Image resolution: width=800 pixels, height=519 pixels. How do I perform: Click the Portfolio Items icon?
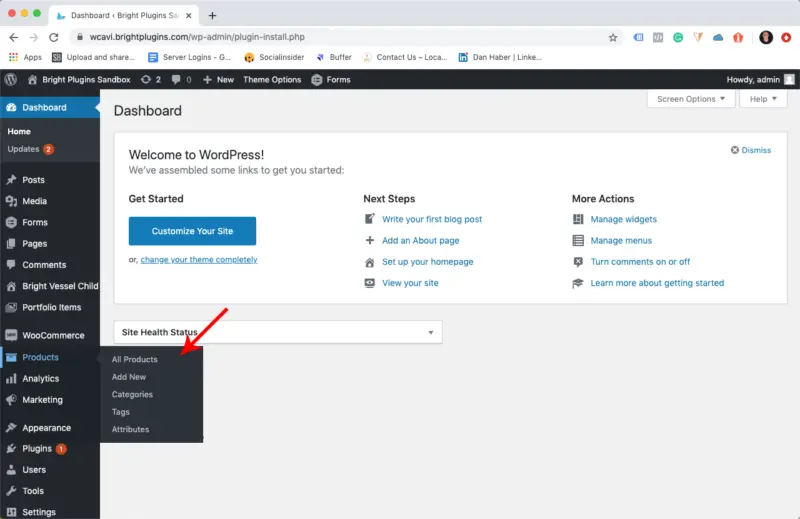pos(11,307)
